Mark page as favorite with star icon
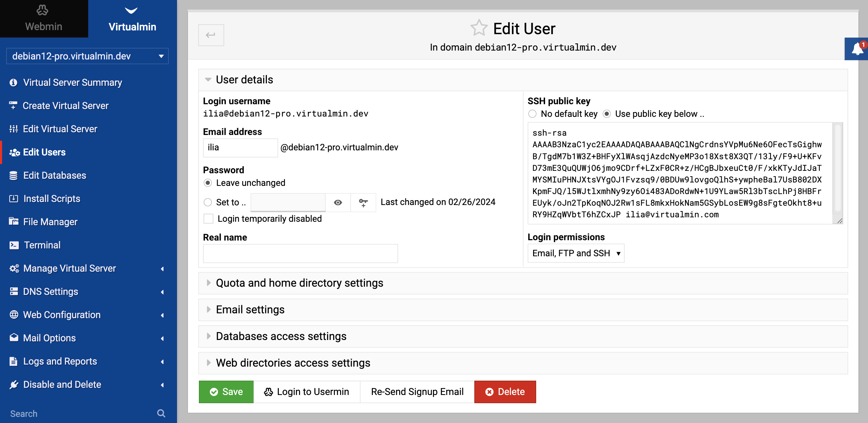Viewport: 868px width, 423px height. pos(479,28)
